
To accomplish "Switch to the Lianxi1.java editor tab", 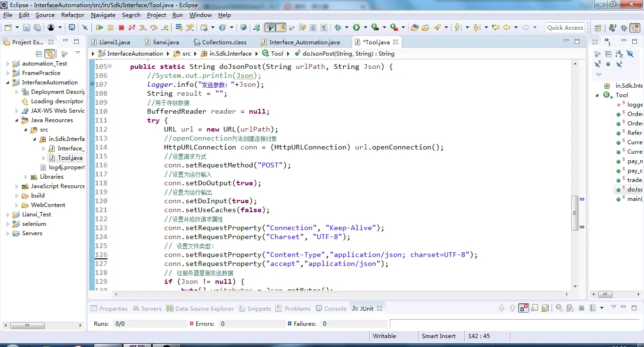I will click(111, 42).
